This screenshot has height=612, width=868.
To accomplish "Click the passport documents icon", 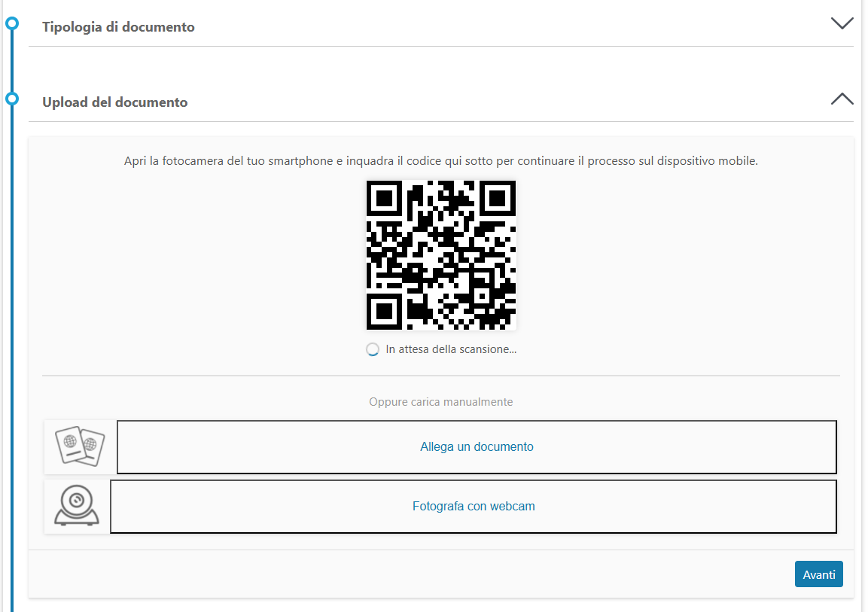I will point(81,446).
